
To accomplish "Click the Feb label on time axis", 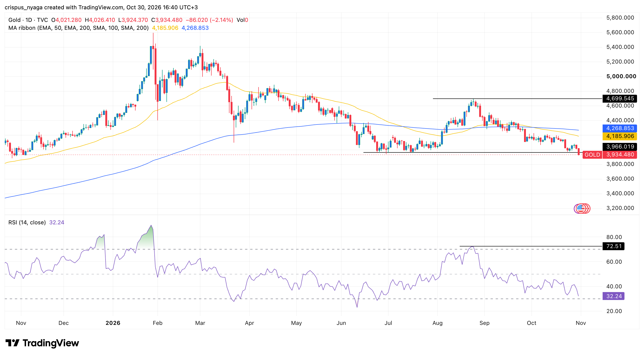I will [x=157, y=323].
